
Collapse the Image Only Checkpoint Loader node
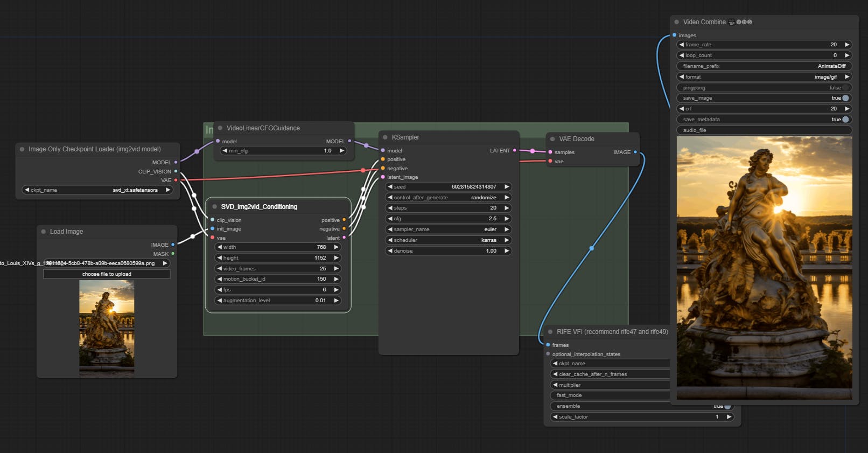[x=22, y=149]
